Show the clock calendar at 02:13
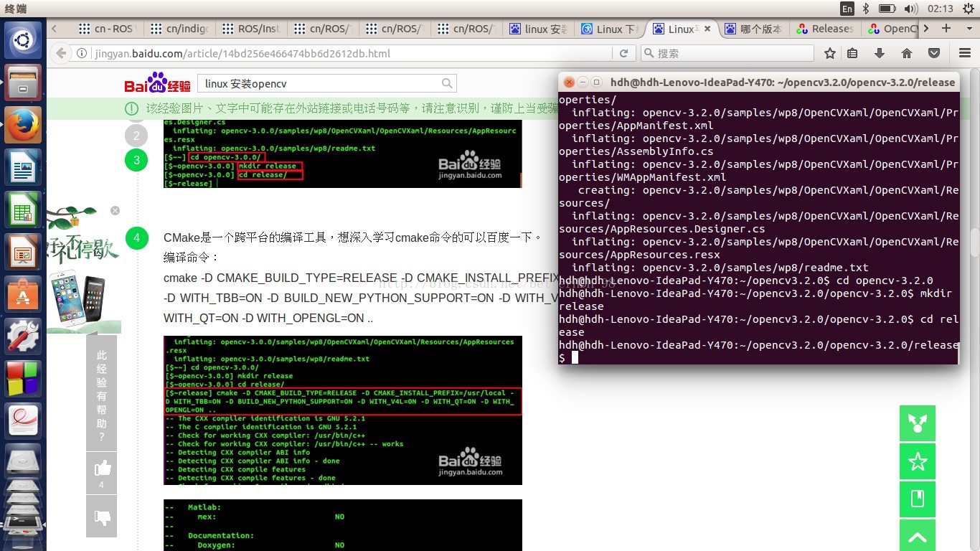 point(940,9)
